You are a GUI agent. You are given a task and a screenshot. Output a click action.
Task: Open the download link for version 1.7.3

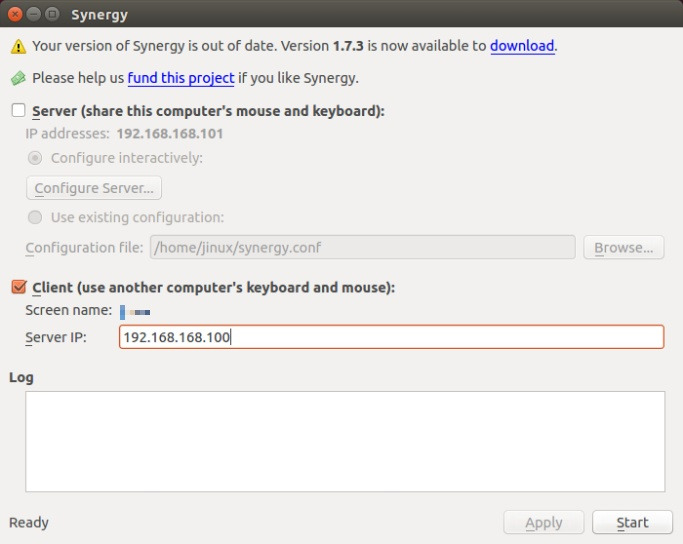click(522, 46)
